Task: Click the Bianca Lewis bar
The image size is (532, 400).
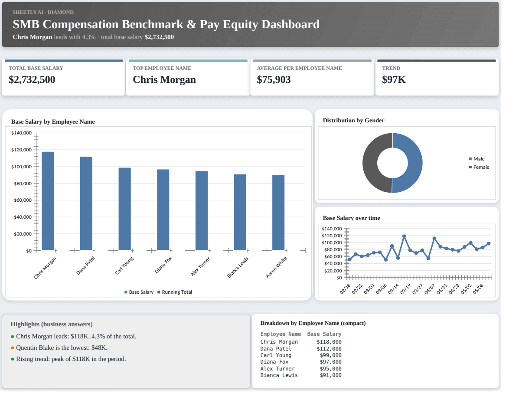Action: point(240,213)
